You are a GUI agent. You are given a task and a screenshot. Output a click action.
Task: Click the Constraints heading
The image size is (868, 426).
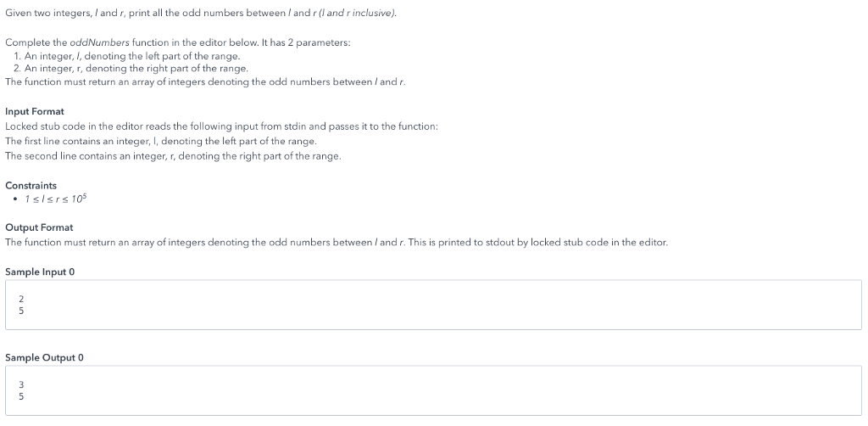pos(31,185)
